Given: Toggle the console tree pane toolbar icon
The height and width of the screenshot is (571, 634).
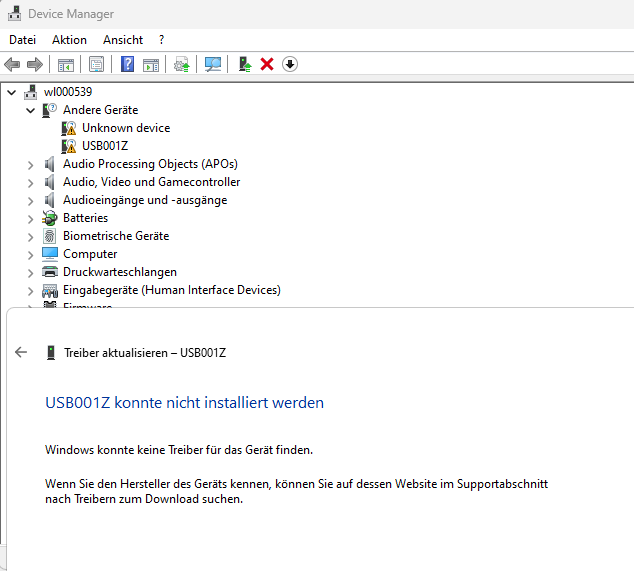Looking at the screenshot, I should tap(66, 64).
